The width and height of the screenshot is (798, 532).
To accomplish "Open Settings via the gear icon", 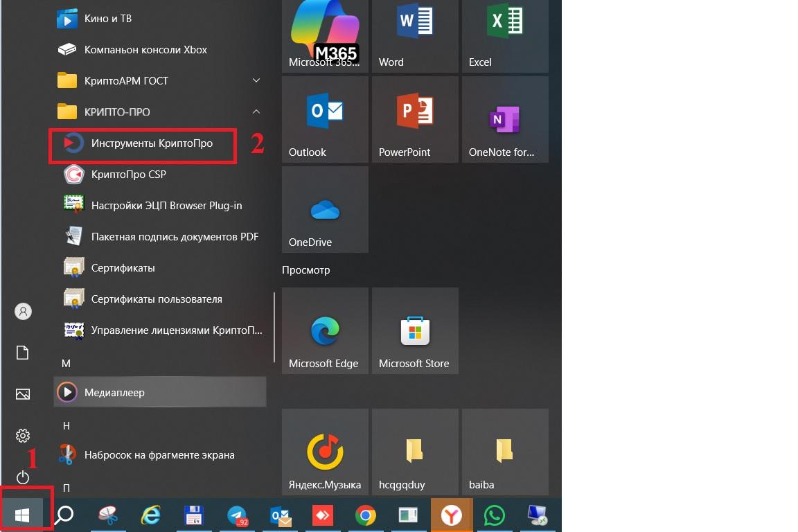I will point(22,436).
